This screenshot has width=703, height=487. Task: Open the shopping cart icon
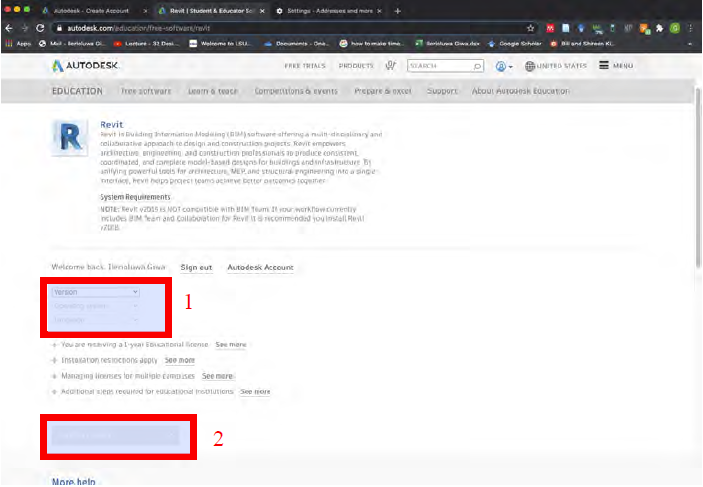[x=390, y=66]
